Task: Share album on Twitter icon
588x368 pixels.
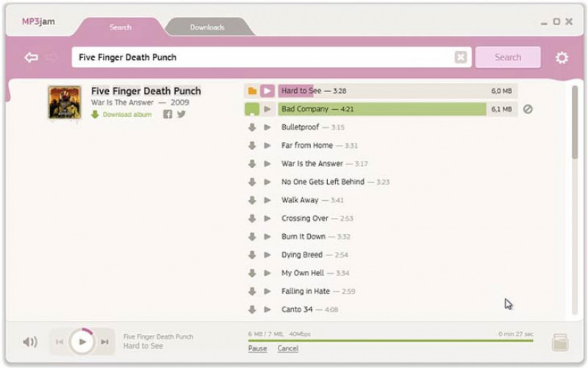Action: click(x=182, y=114)
